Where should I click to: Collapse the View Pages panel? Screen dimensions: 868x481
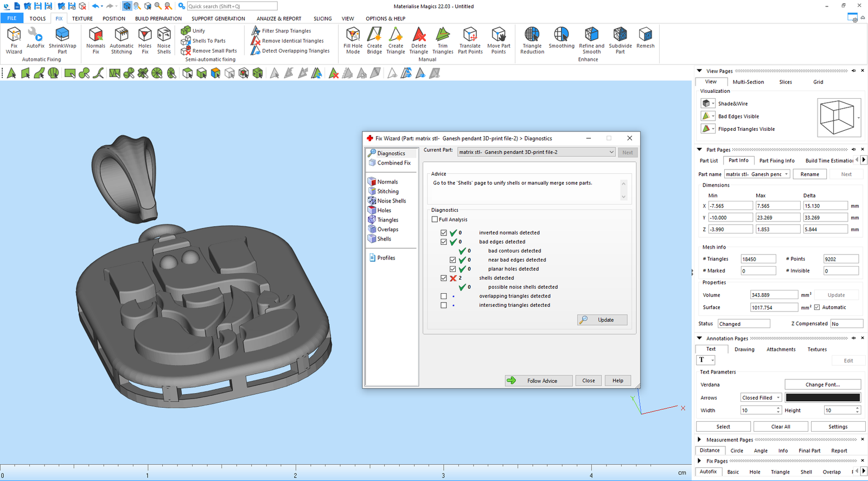(x=700, y=71)
